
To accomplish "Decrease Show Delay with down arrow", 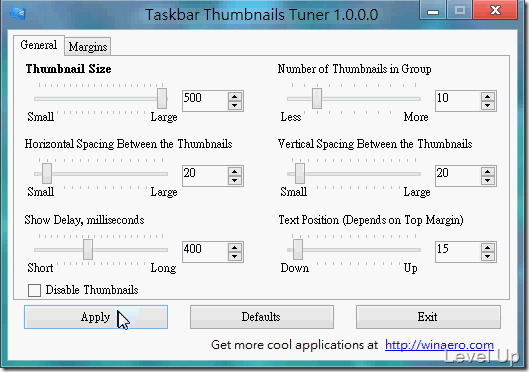I will click(x=235, y=256).
